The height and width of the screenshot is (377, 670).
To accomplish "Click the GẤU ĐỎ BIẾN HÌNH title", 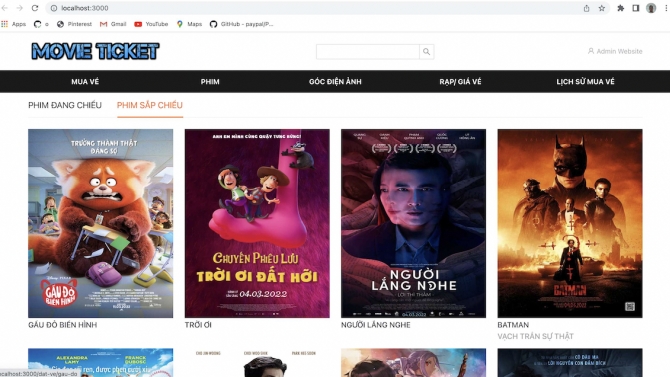I will click(62, 325).
